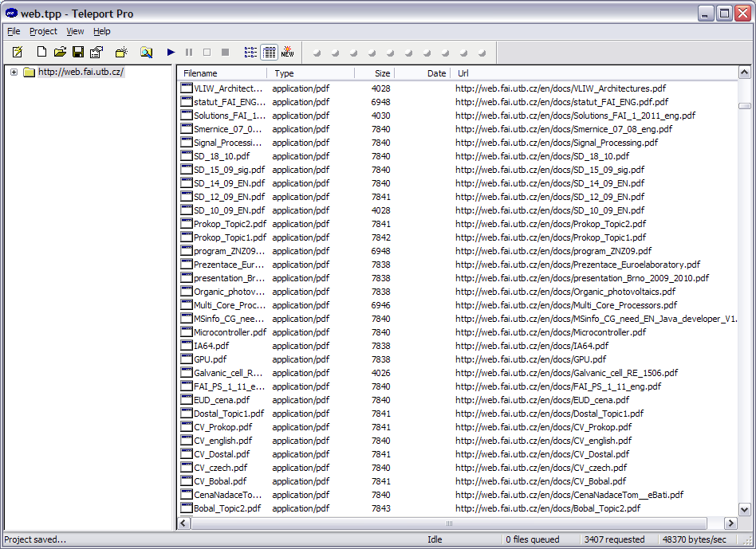Click the vertical scrollbar down arrow
The height and width of the screenshot is (549, 756).
(x=744, y=509)
